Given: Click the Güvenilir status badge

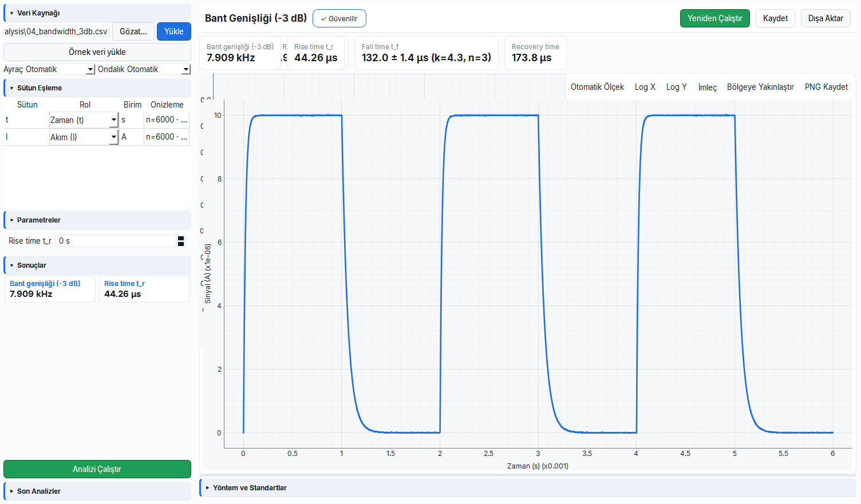Looking at the screenshot, I should coord(339,18).
